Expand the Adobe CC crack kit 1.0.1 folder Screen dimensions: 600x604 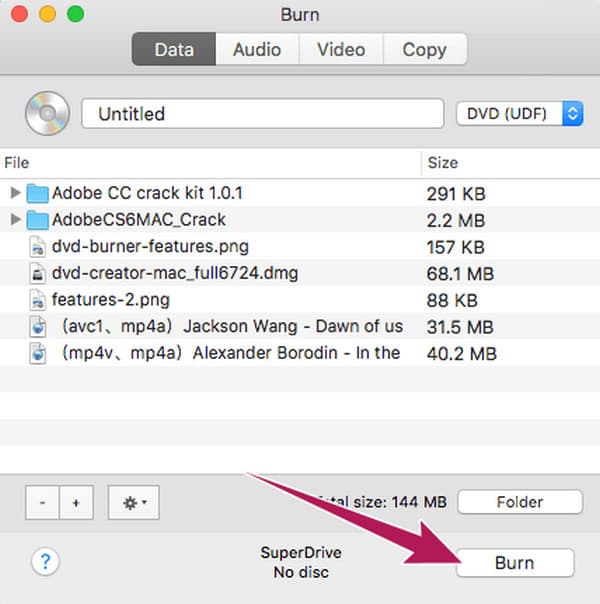click(x=15, y=192)
